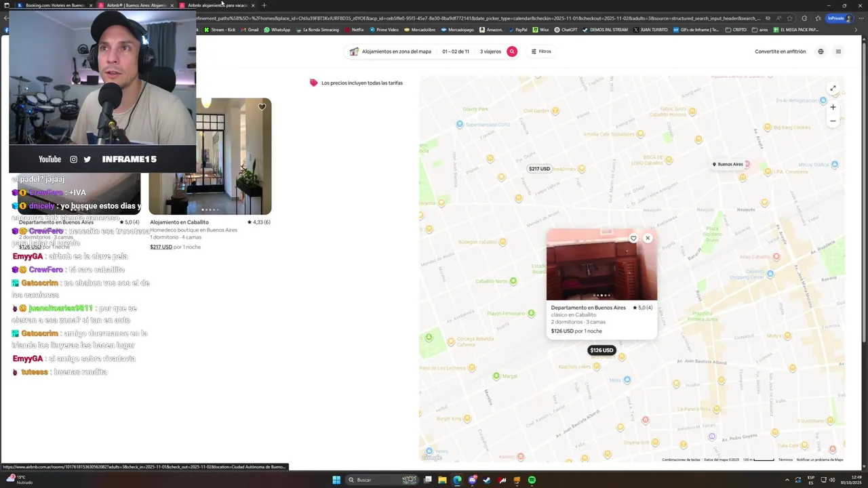Click the Términos link on the map

tap(785, 460)
